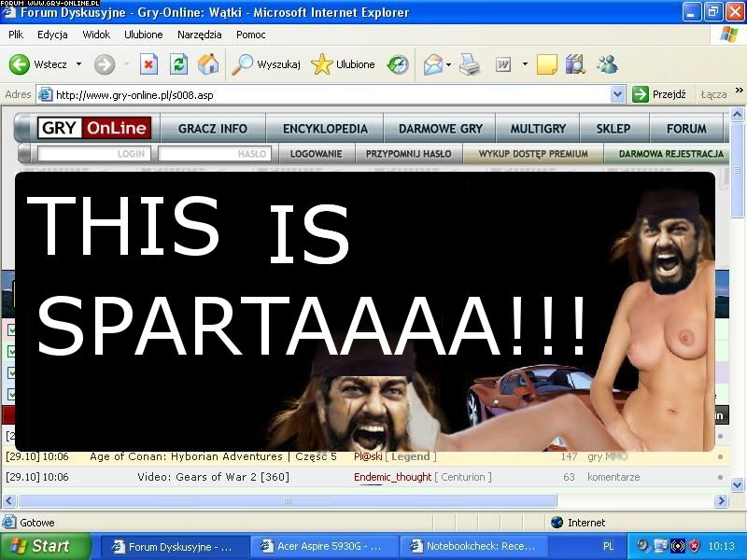Click the DARMOWA REJESTRACJA link
This screenshot has height=560, width=747.
[670, 154]
